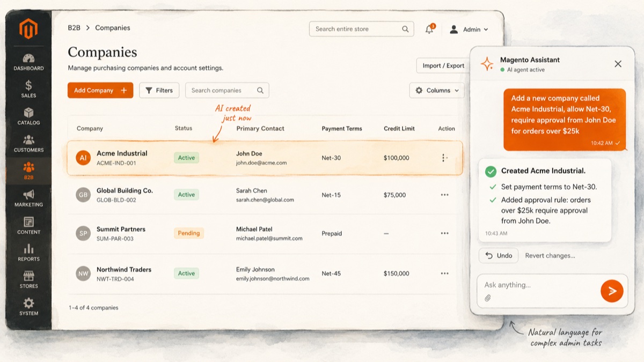The image size is (644, 362).
Task: Click Pending status badge for Summit Partners
Action: tap(189, 233)
